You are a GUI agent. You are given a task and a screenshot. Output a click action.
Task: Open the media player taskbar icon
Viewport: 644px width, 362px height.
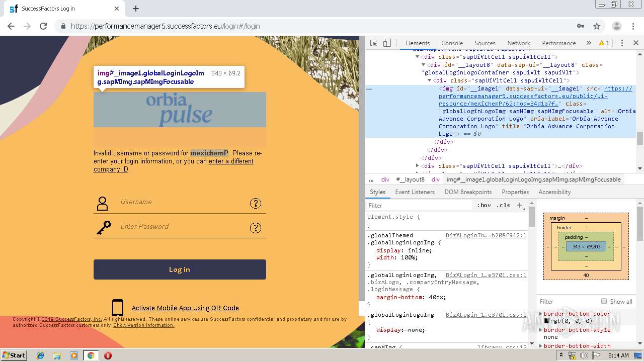point(74,355)
